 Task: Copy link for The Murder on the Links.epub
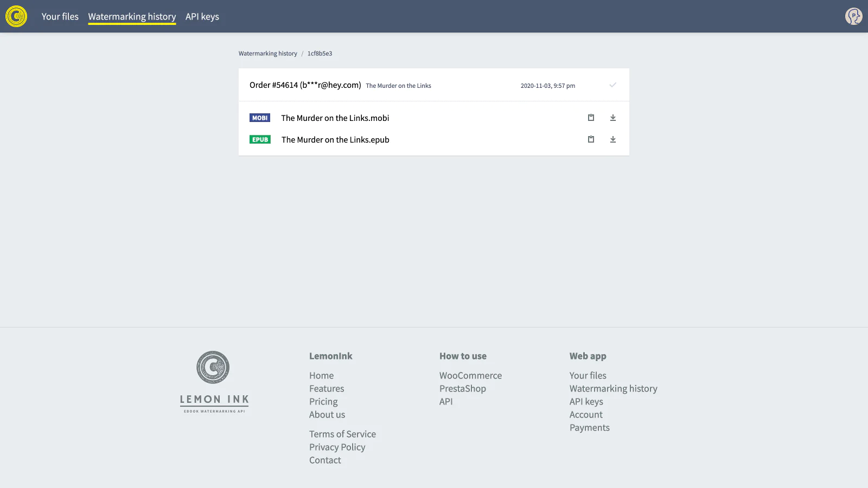pos(591,139)
